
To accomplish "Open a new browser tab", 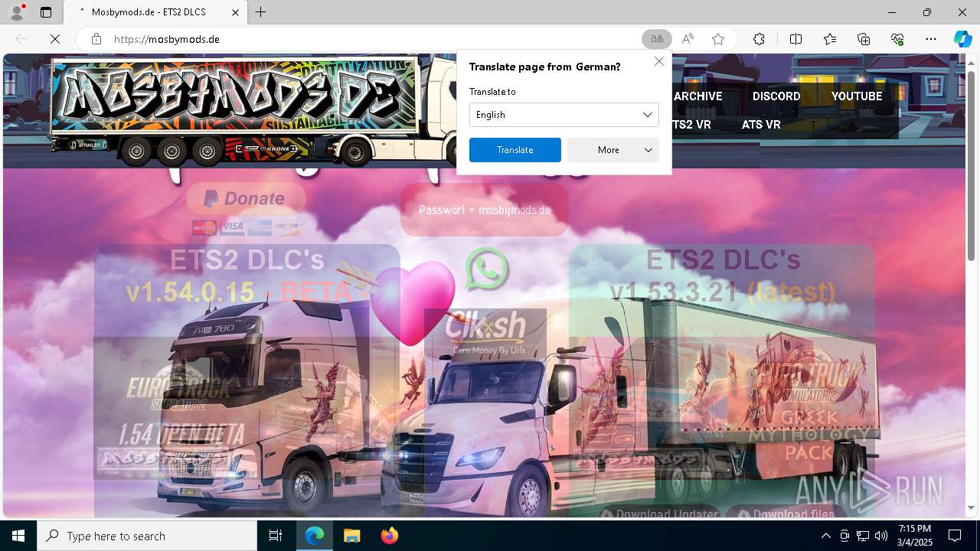I will [261, 12].
